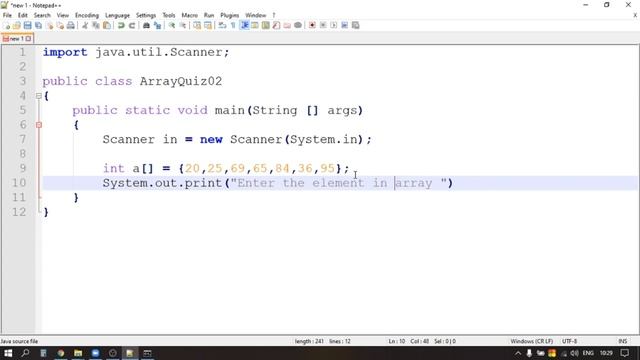Open the Language menu

[117, 15]
